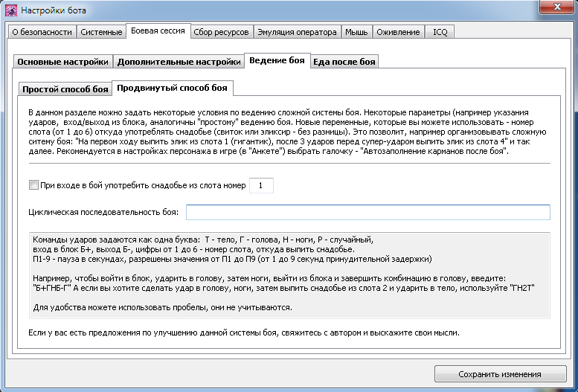Close the 'Настройки бота' window
Viewport: 578px width, 392px height.
557,7
